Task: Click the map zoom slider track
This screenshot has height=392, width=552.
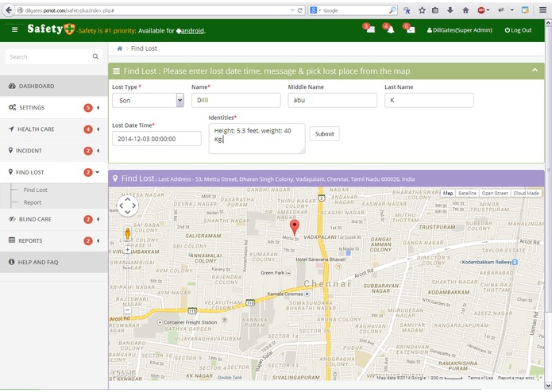Action: point(127,280)
